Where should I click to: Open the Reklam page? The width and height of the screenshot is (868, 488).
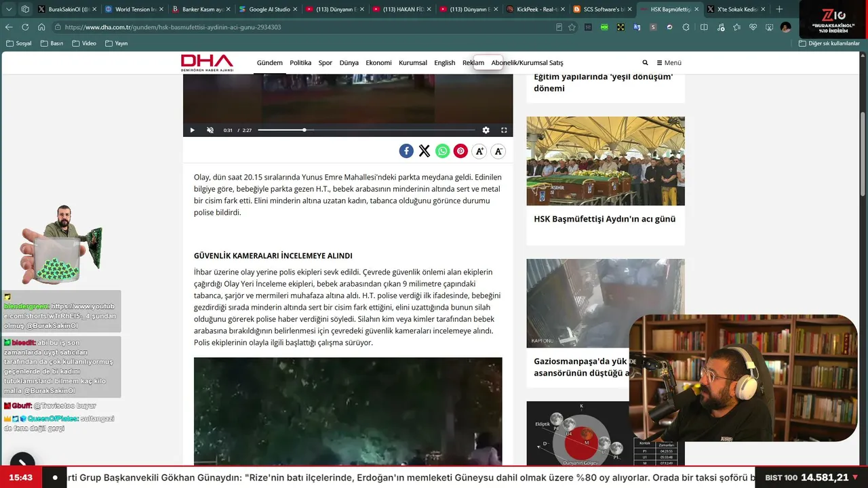pos(473,63)
